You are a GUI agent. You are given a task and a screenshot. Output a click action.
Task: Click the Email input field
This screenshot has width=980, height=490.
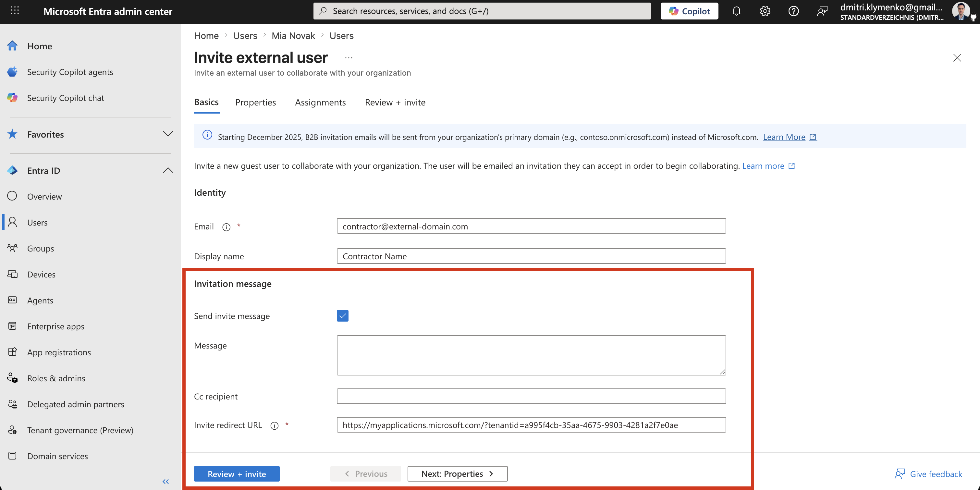pyautogui.click(x=531, y=226)
